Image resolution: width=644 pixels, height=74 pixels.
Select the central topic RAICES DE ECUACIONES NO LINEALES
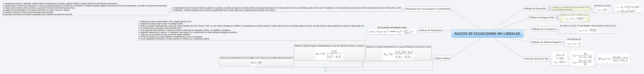[487, 34]
